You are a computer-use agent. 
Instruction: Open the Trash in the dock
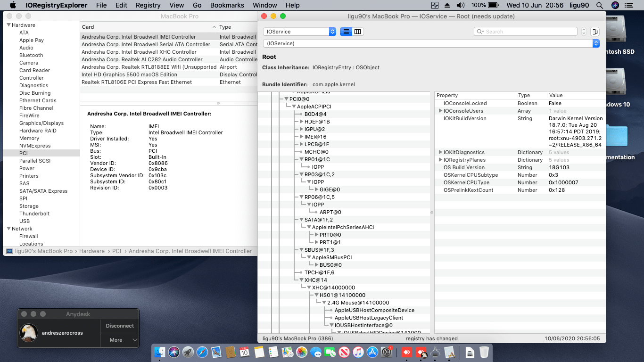pyautogui.click(x=484, y=352)
